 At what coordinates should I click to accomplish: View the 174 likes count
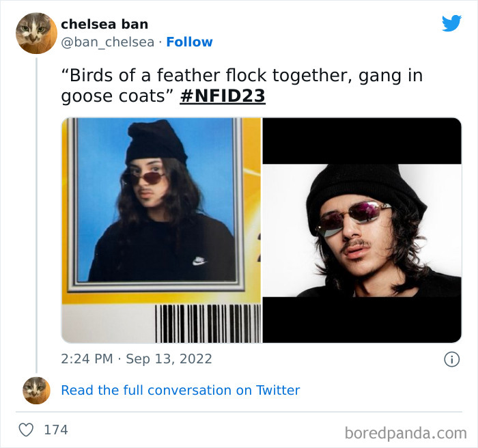[56, 430]
